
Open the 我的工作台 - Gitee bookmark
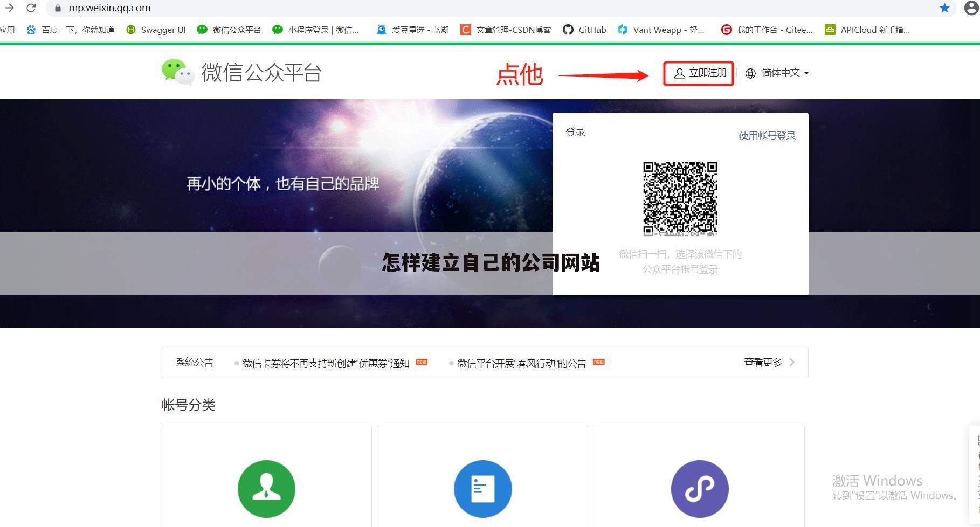pos(767,30)
